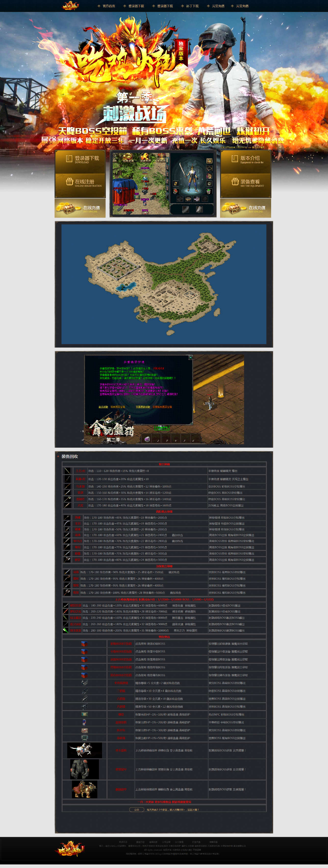
Task: Click the 版本介绍 button
Action: [246, 162]
